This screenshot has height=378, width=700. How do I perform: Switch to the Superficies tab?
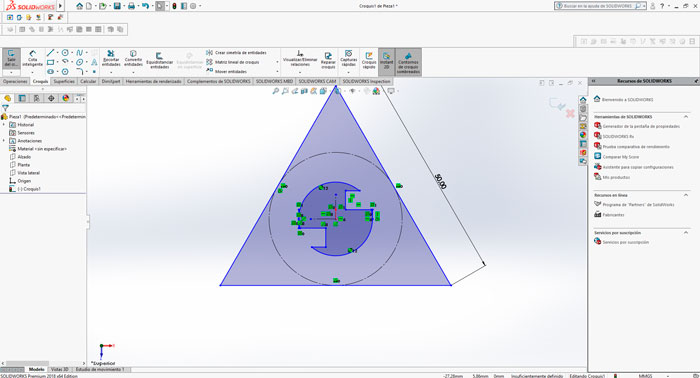point(64,81)
